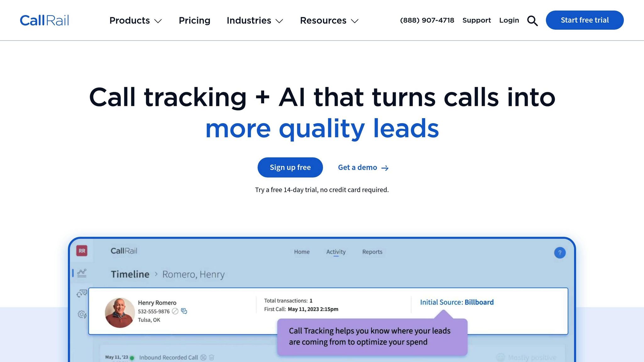This screenshot has height=362, width=644.
Task: Click the Tulsa, OK location text
Action: click(x=149, y=320)
